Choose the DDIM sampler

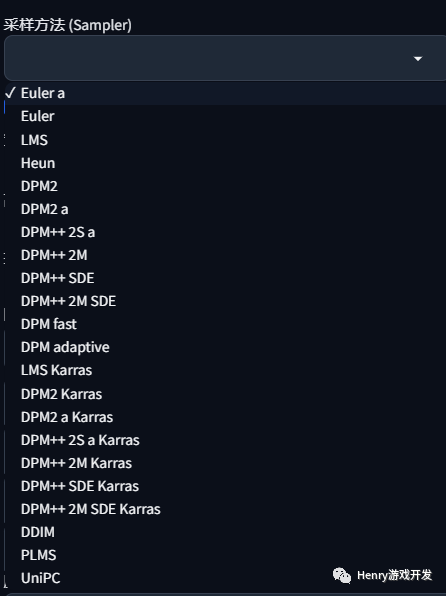(225, 532)
